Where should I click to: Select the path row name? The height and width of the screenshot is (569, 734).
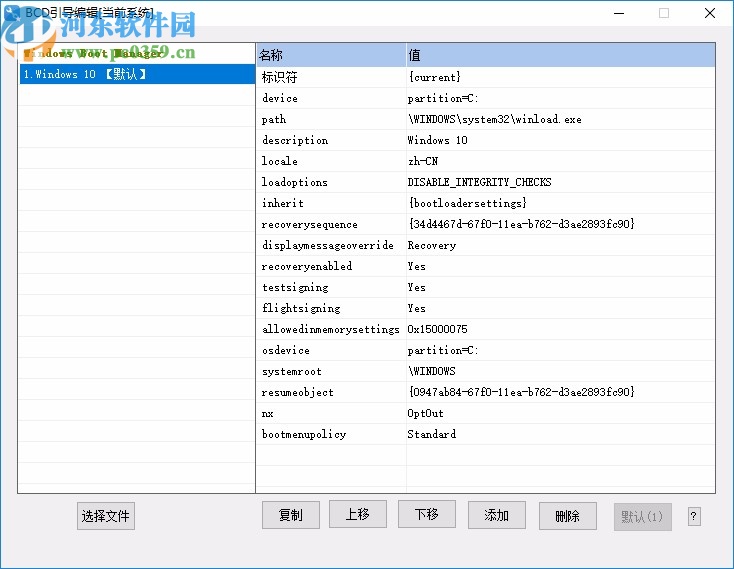click(x=274, y=119)
